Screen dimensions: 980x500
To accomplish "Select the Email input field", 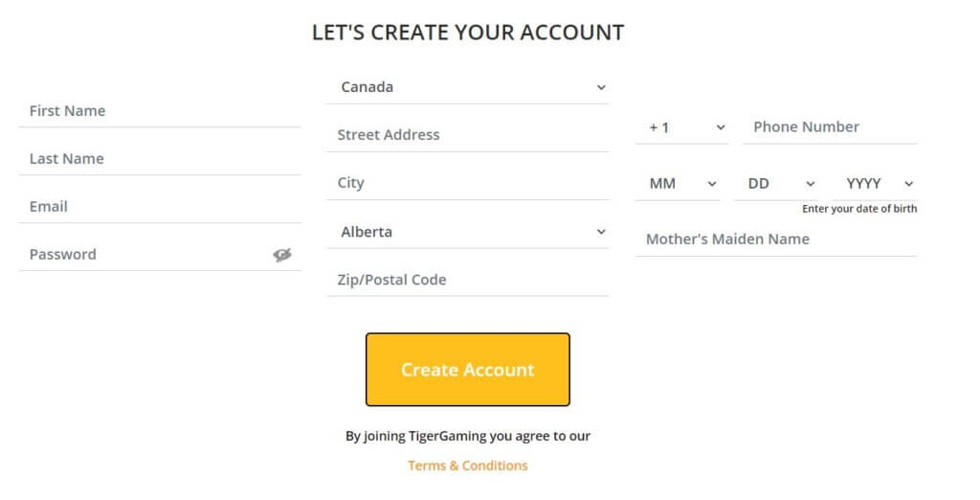I will [159, 207].
